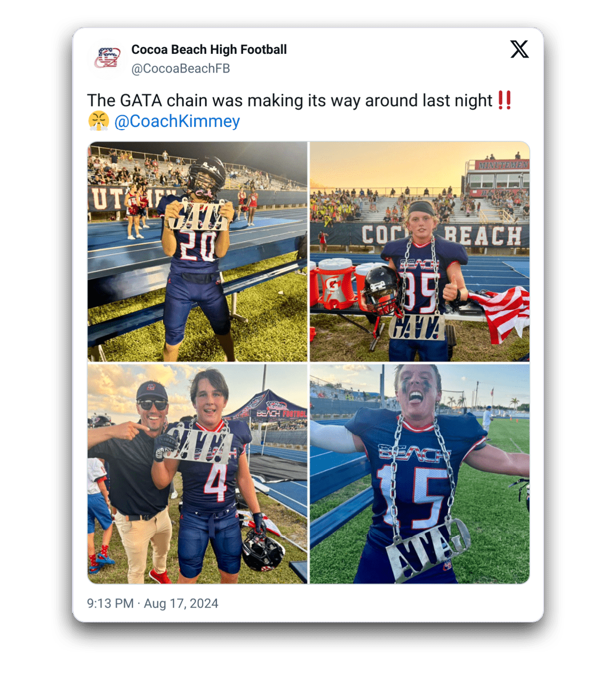The image size is (616, 688).
Task: Open photo of player number 15
Action: 420,474
